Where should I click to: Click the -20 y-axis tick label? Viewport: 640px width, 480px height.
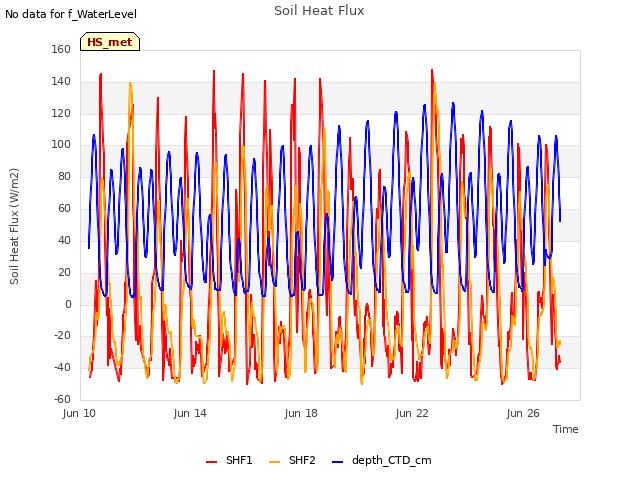coord(62,336)
